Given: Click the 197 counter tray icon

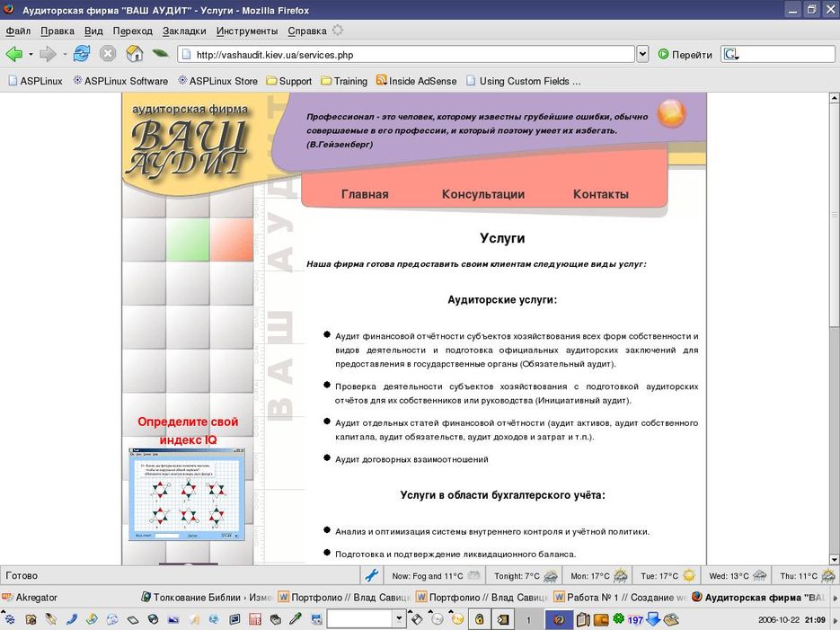Looking at the screenshot, I should click(635, 620).
